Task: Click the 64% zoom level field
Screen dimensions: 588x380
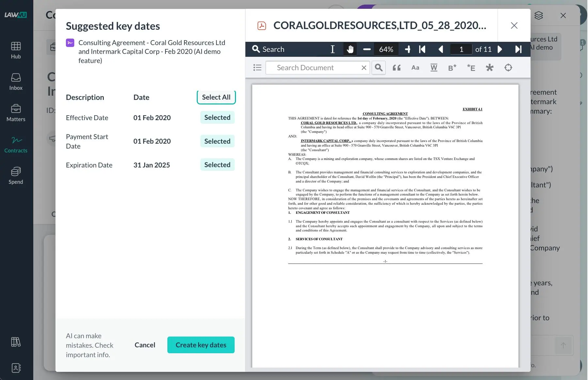Action: tap(386, 49)
